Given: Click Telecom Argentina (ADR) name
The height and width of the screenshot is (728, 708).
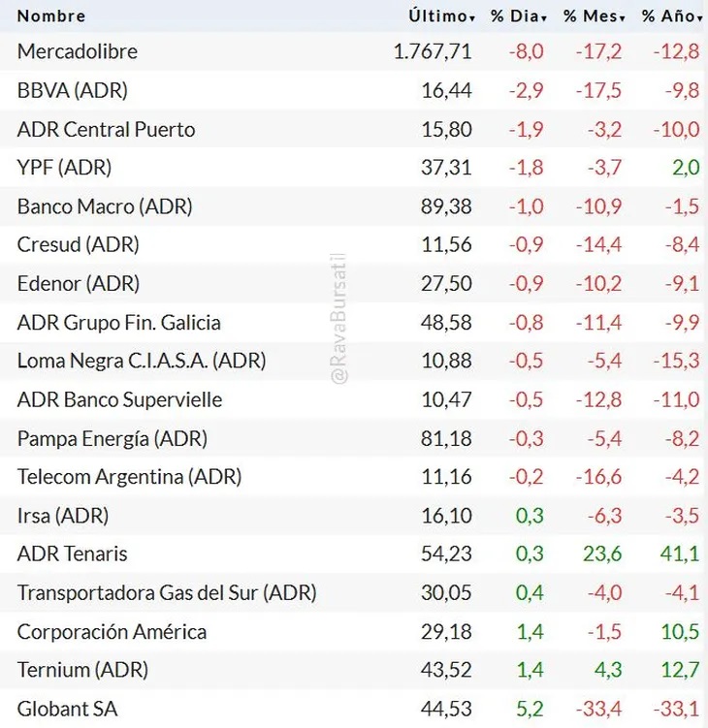Looking at the screenshot, I should click(129, 477).
